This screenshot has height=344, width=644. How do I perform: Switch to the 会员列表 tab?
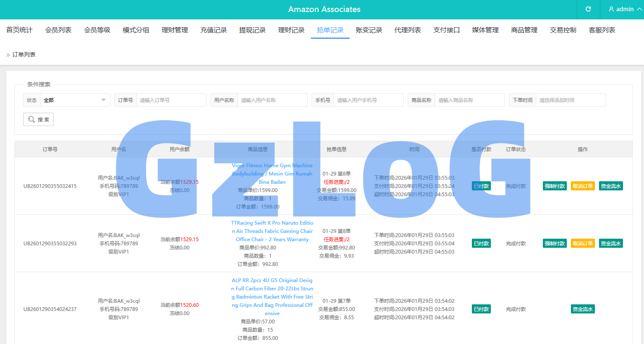click(58, 30)
